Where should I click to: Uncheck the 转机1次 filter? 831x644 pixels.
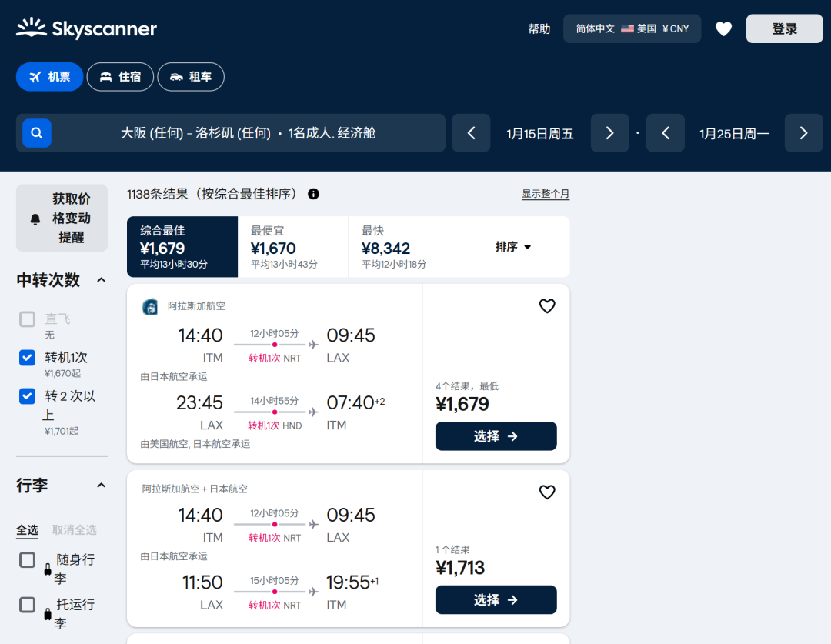coord(27,358)
